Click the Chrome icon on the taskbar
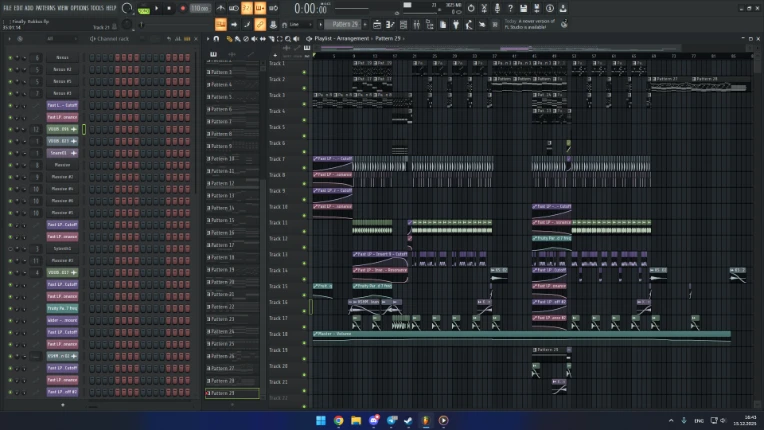This screenshot has width=764, height=430. coord(339,420)
